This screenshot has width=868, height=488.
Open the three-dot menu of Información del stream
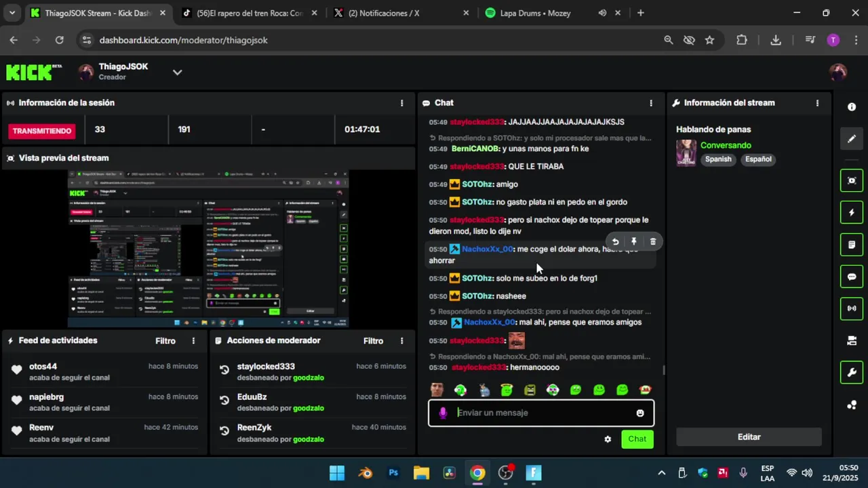point(817,103)
